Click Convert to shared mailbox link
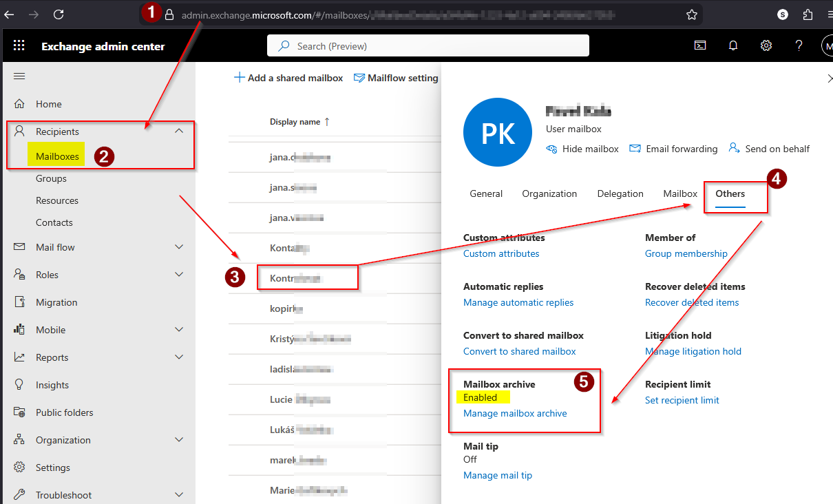 click(519, 351)
